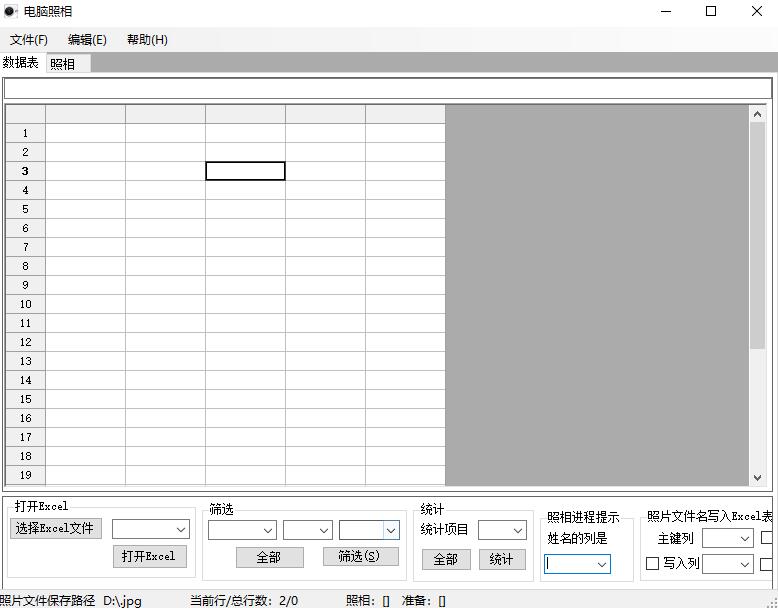Image resolution: width=778 pixels, height=608 pixels.
Task: Open the 帮助(H) menu
Action: [x=147, y=40]
